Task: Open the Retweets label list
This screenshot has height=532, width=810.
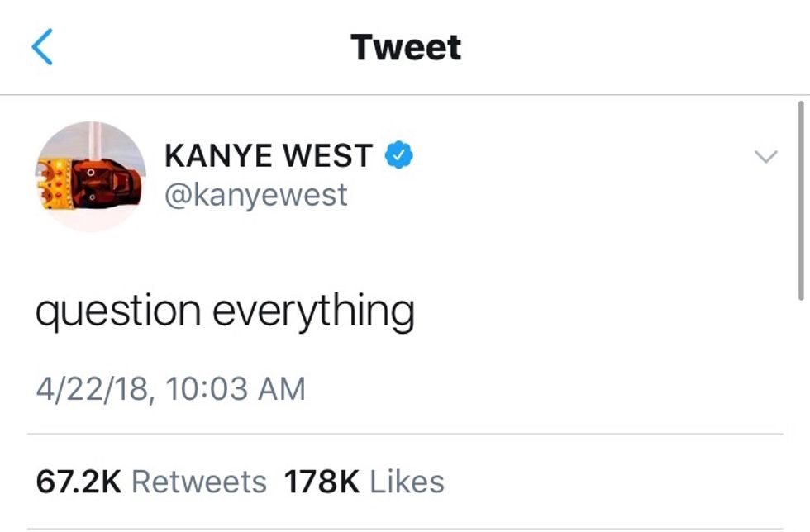Action: 199,482
